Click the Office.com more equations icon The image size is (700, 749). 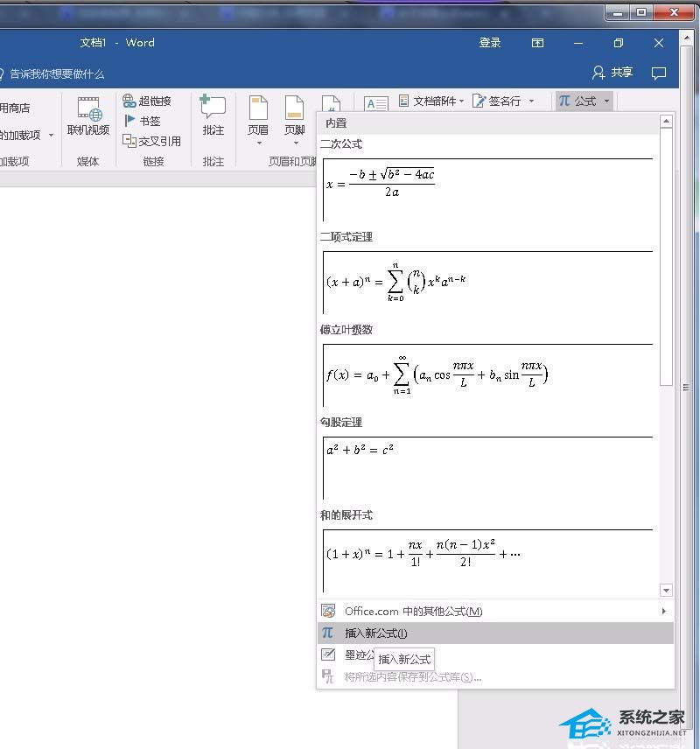tap(328, 611)
